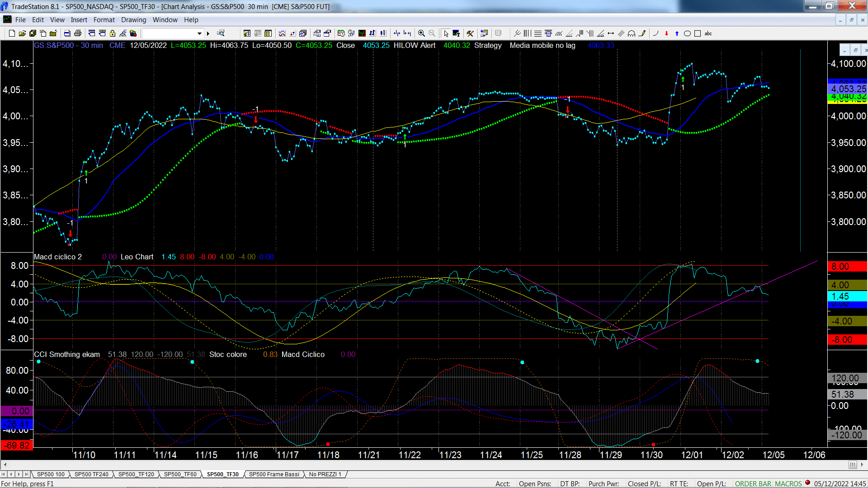Click the horizontal scrollbar left arrow

click(x=5, y=465)
